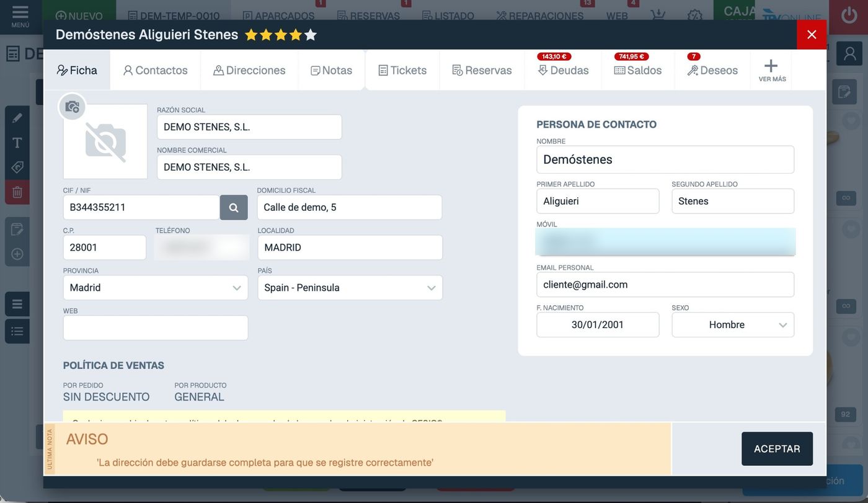Viewport: 868px width, 503px height.
Task: Open the user profile icon at top right
Action: 849,54
